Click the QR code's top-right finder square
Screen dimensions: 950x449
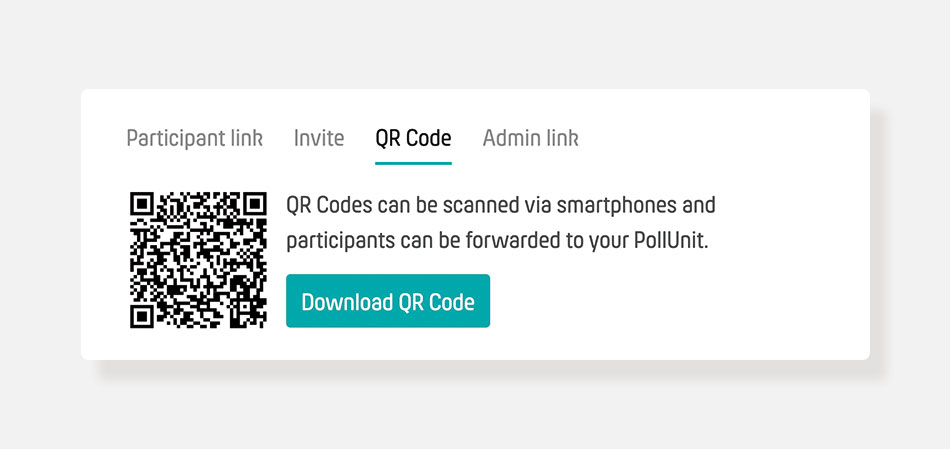(x=254, y=204)
